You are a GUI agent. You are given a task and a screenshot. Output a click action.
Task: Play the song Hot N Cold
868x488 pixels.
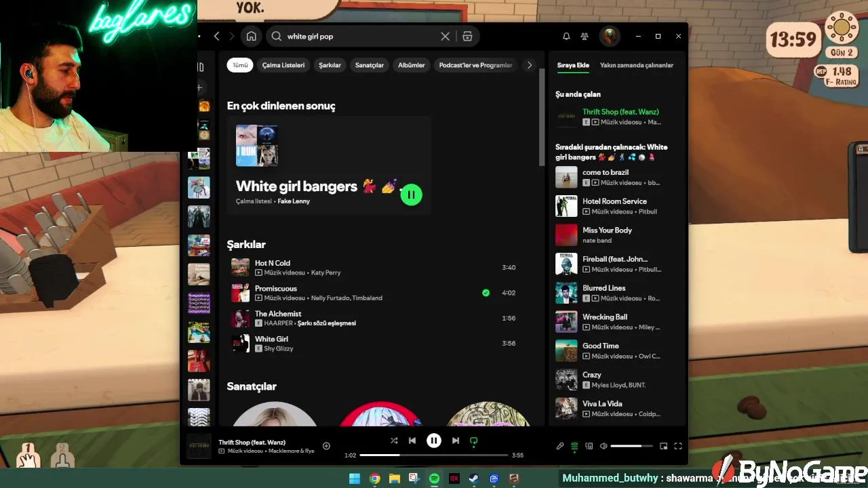(x=373, y=267)
